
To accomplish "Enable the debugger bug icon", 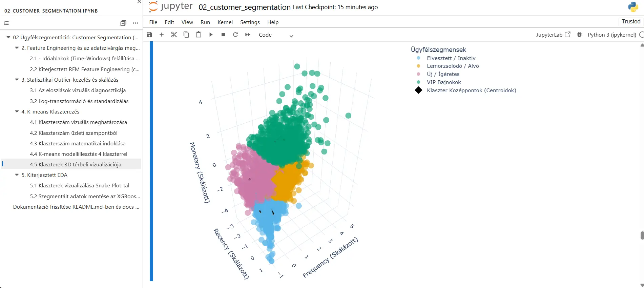I will 579,35.
